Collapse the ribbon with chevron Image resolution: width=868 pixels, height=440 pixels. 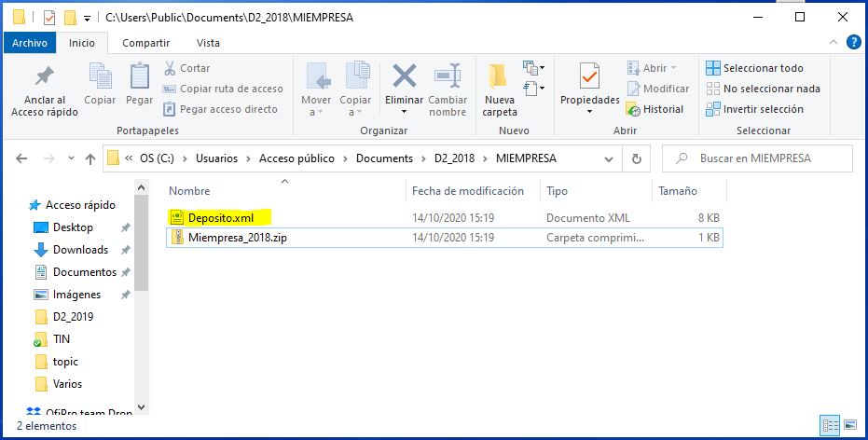coord(834,42)
